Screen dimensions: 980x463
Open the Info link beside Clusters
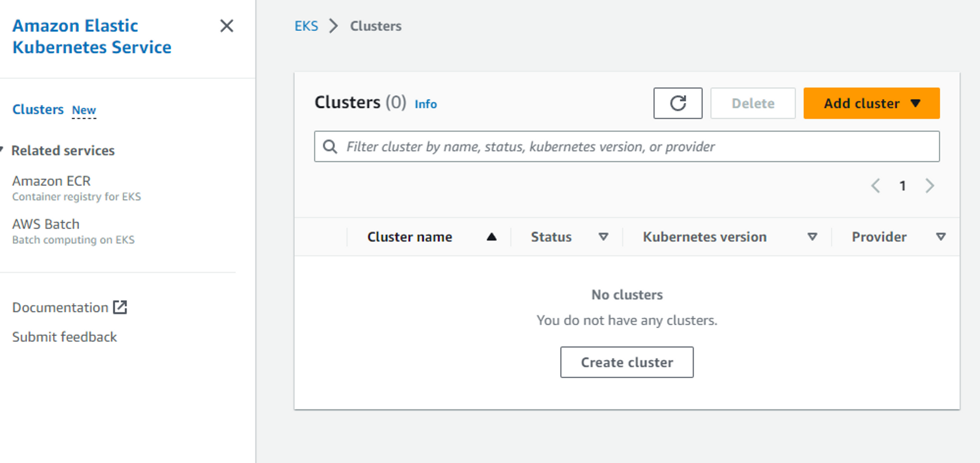(x=425, y=104)
